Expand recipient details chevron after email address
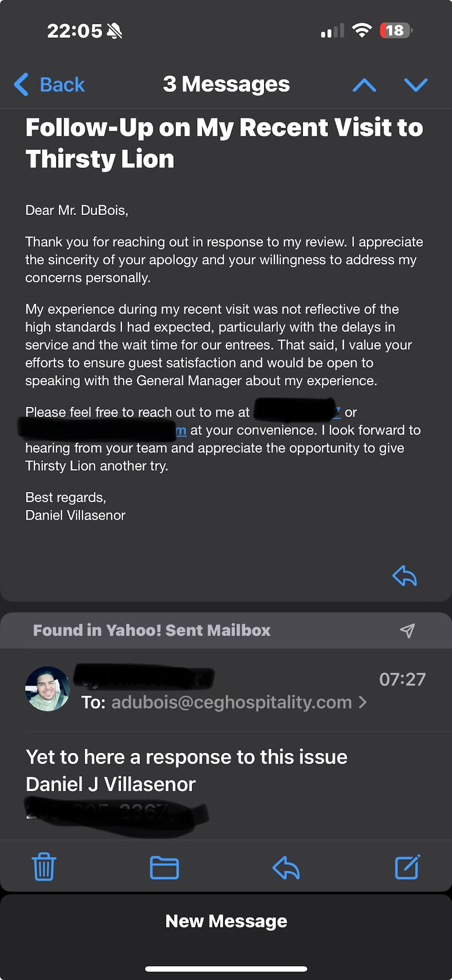This screenshot has width=452, height=980. (363, 702)
